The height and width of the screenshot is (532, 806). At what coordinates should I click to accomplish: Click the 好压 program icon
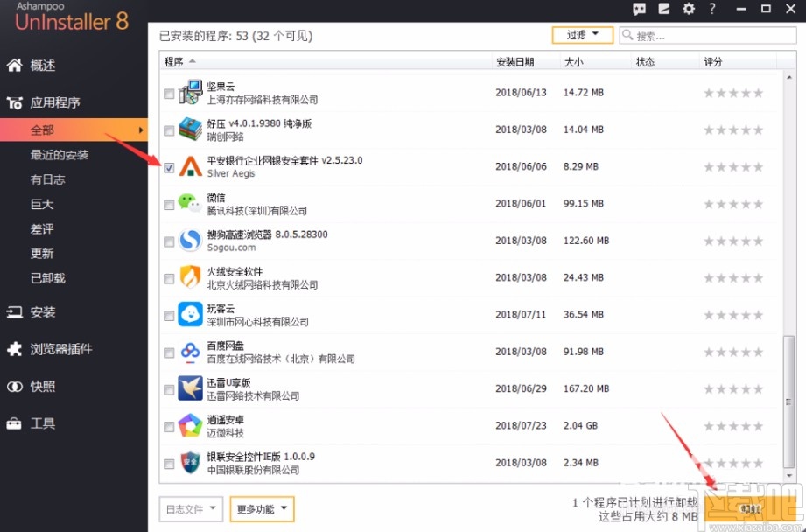tap(190, 129)
